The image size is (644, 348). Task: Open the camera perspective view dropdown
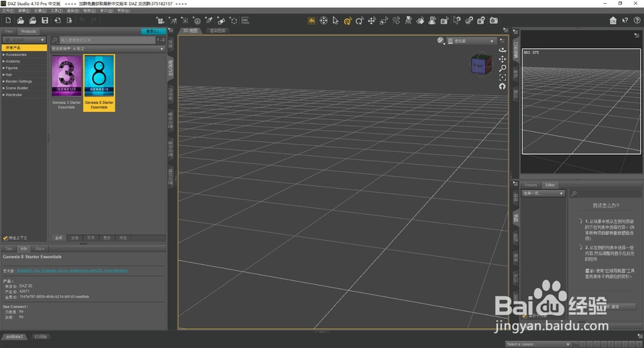[471, 41]
